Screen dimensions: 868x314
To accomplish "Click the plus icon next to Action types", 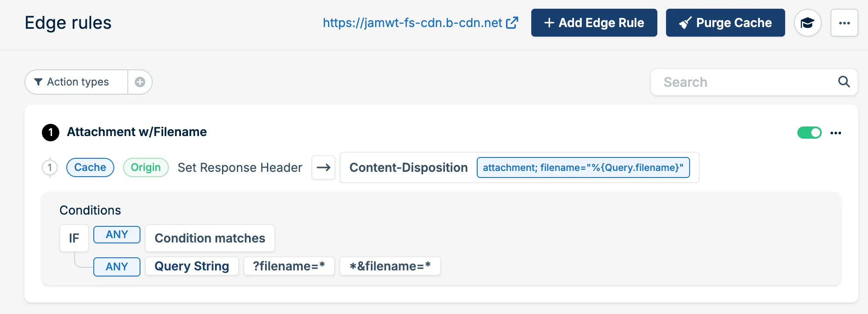I will click(x=140, y=82).
